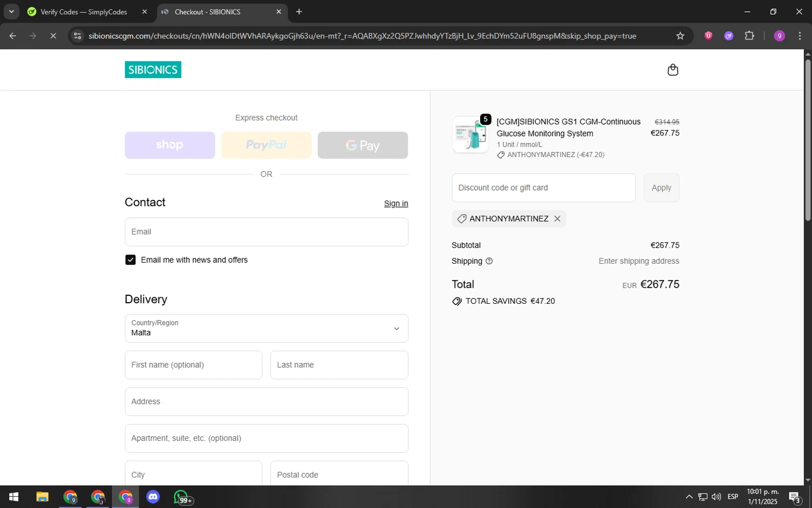Click the Address field
Viewport: 812px width, 508px height.
tap(266, 402)
